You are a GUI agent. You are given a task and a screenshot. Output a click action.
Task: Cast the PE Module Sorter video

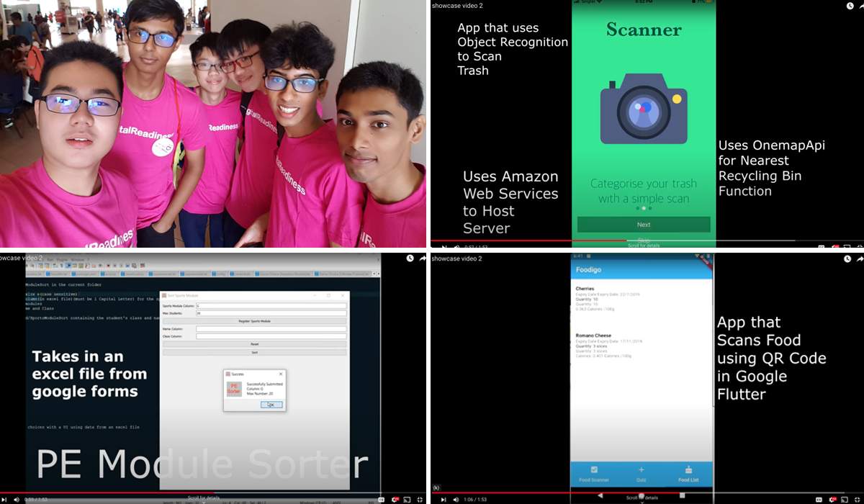407,500
